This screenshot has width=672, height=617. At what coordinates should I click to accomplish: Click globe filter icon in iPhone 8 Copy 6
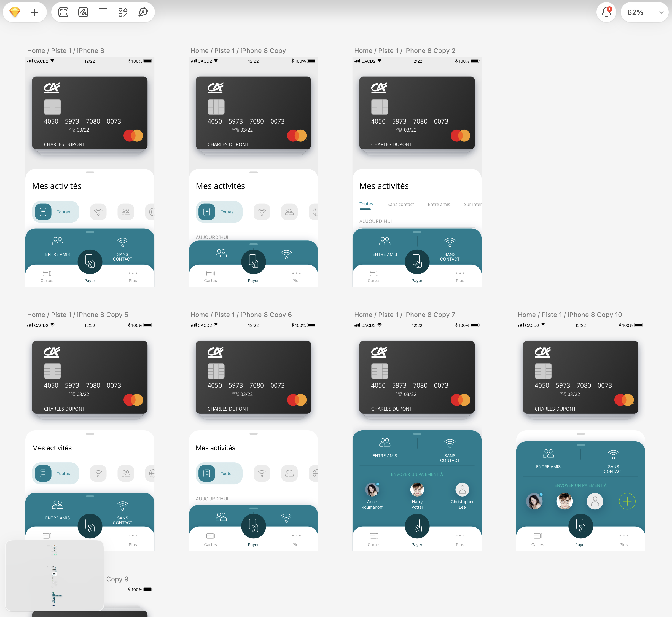point(315,473)
